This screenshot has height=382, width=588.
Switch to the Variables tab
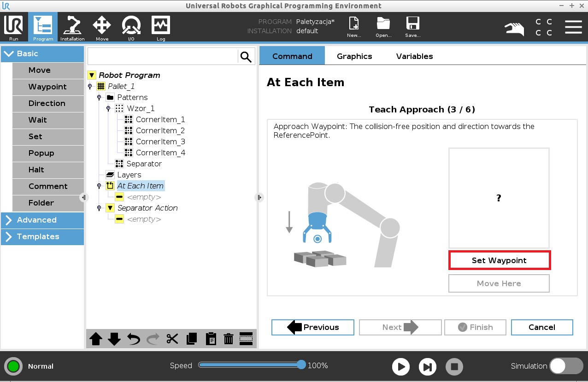pyautogui.click(x=414, y=56)
